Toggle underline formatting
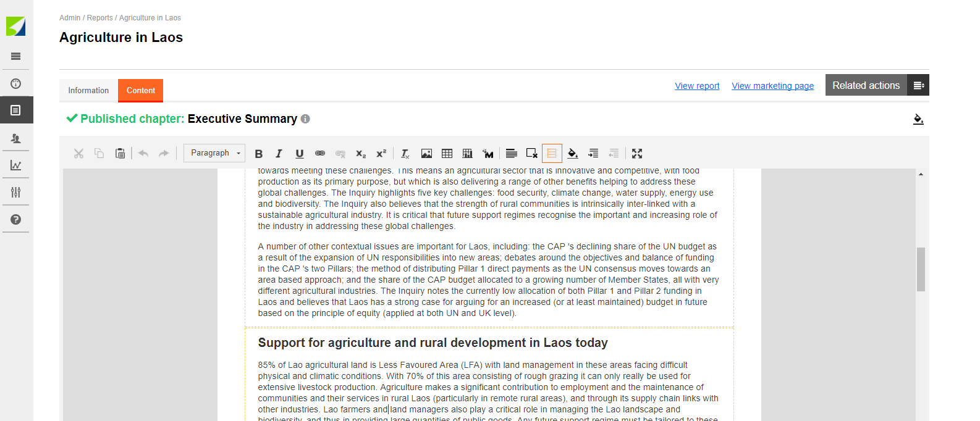The width and height of the screenshot is (980, 421). 300,154
